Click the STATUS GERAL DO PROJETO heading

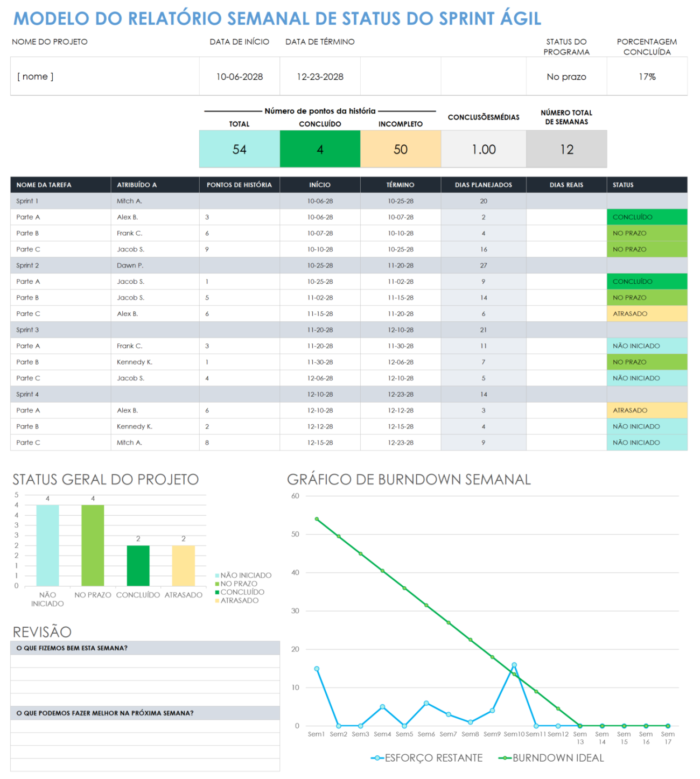pyautogui.click(x=106, y=479)
